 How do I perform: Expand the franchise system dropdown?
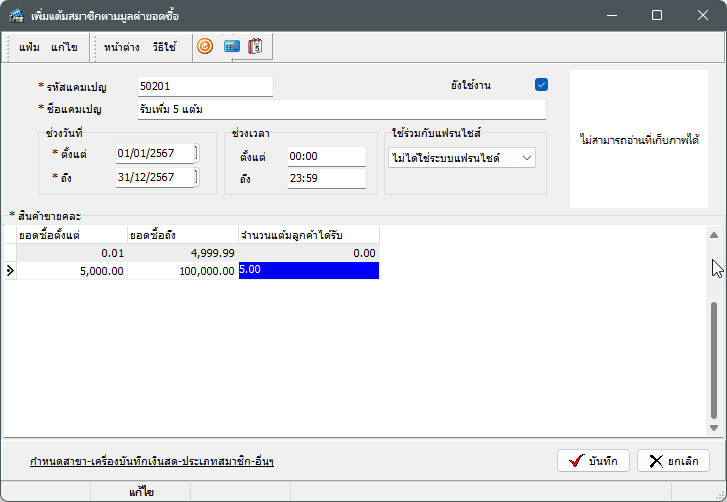527,157
